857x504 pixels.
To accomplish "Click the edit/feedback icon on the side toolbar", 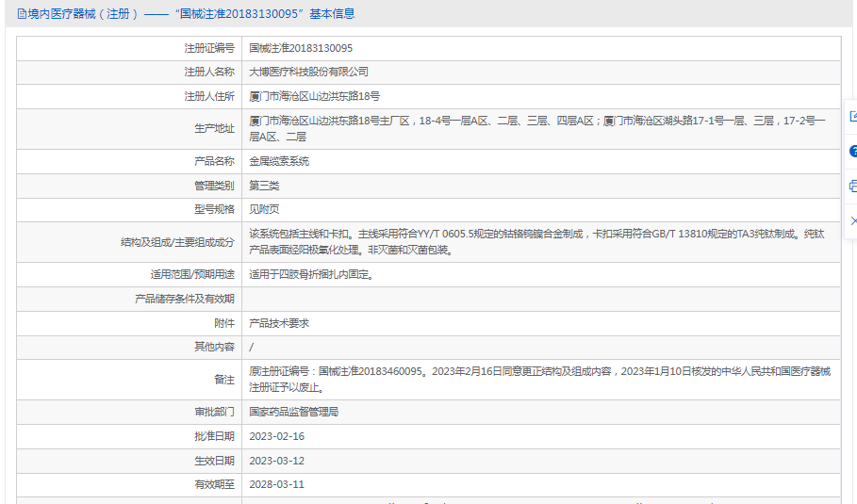I will pos(853,116).
